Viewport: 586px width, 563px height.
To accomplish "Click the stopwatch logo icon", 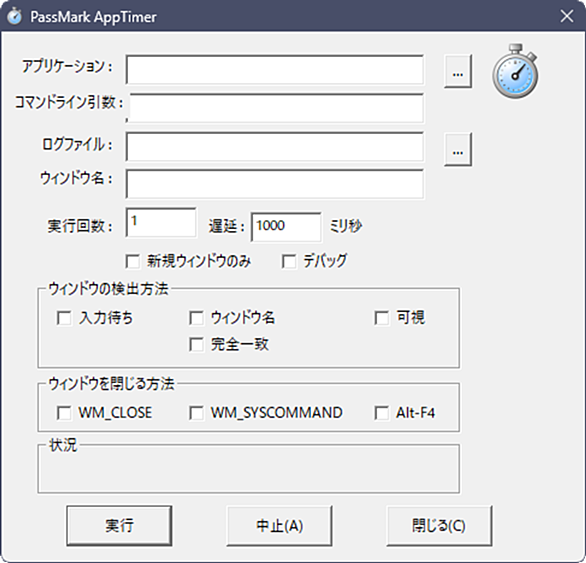I will (515, 71).
